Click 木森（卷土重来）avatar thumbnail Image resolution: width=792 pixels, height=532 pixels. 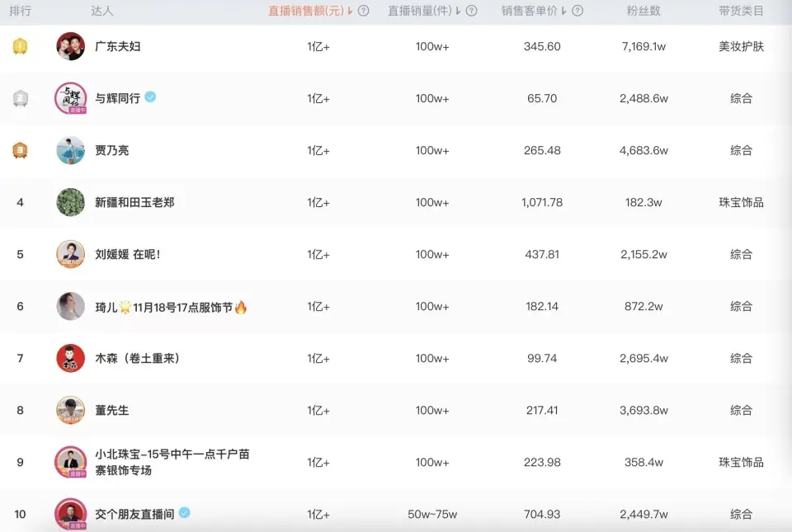(71, 358)
